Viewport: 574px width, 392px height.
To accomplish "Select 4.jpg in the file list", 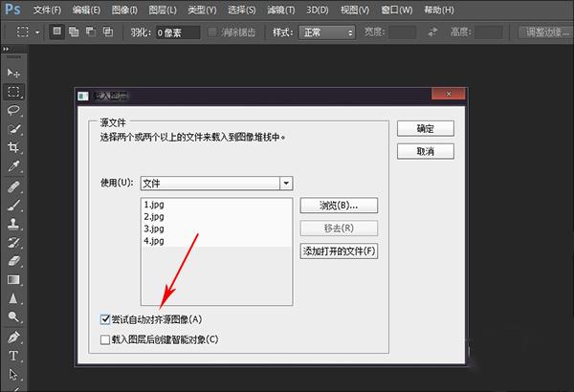I will click(216, 241).
